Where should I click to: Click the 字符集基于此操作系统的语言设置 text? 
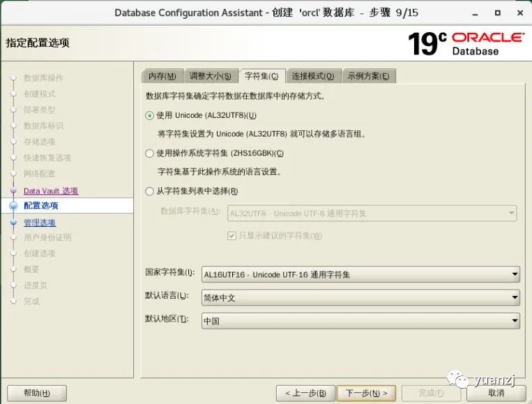(x=220, y=172)
